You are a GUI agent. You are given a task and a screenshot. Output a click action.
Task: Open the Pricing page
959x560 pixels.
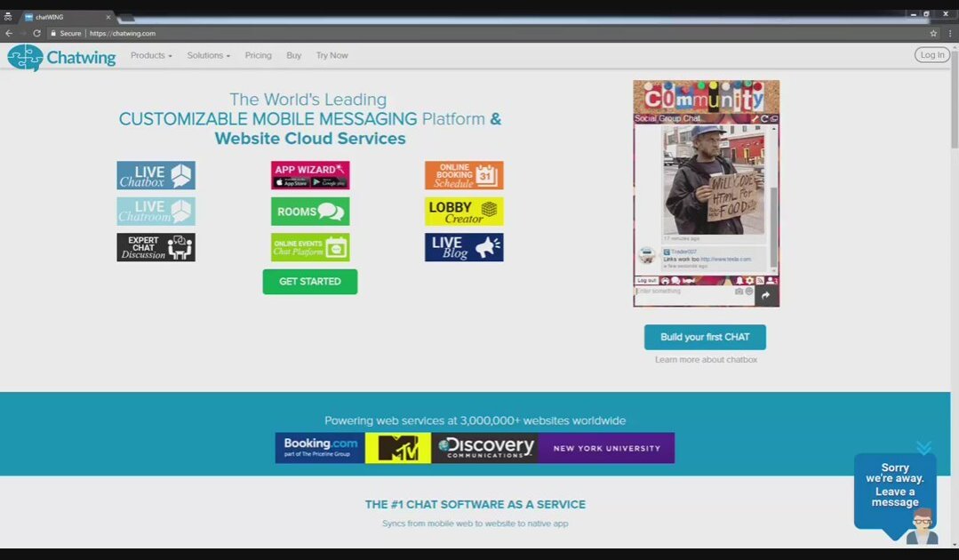[x=258, y=55]
